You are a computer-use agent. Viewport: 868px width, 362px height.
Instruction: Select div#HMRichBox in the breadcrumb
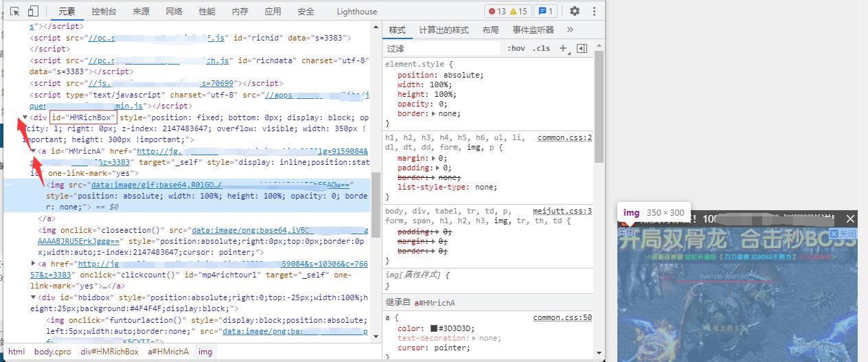coord(109,351)
